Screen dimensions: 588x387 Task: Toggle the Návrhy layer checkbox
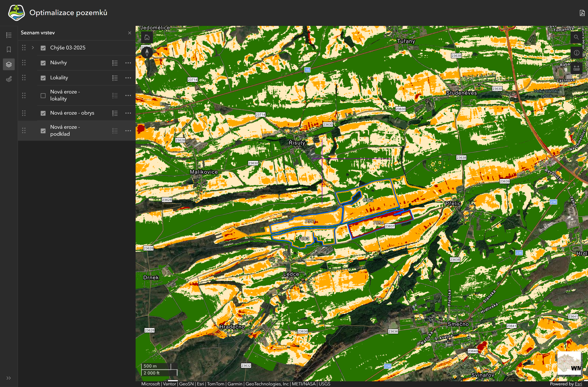pyautogui.click(x=43, y=63)
